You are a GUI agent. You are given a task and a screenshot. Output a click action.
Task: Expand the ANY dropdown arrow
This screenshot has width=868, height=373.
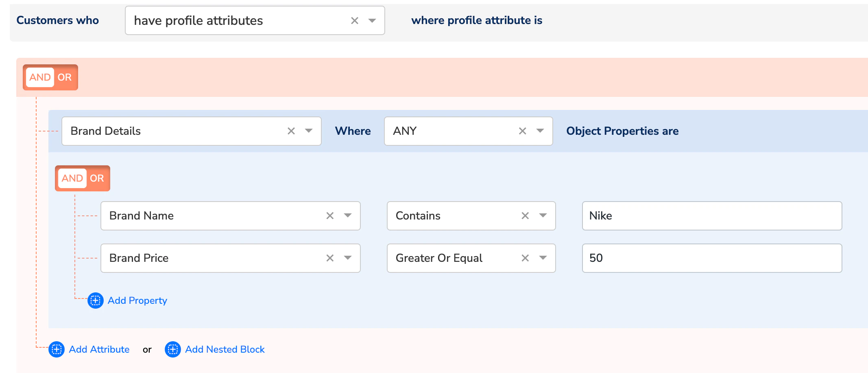(x=540, y=131)
